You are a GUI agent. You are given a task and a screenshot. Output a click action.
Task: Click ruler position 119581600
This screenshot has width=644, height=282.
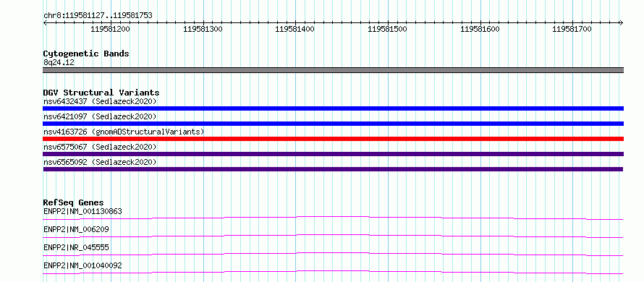[x=480, y=29]
